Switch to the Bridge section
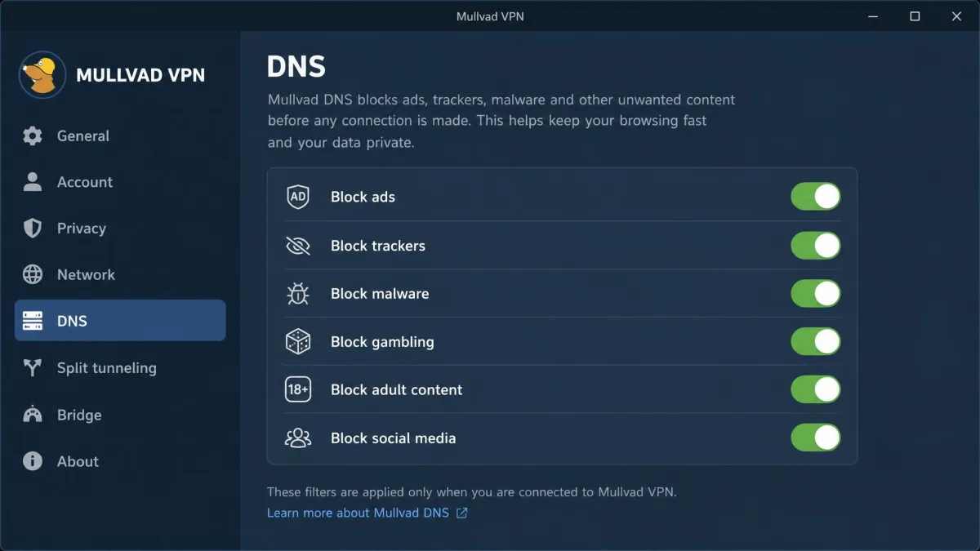This screenshot has height=551, width=980. [120, 415]
